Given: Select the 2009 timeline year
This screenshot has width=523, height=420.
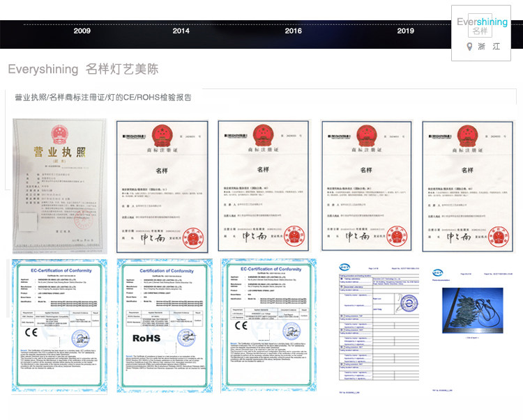Looking at the screenshot, I should (82, 31).
